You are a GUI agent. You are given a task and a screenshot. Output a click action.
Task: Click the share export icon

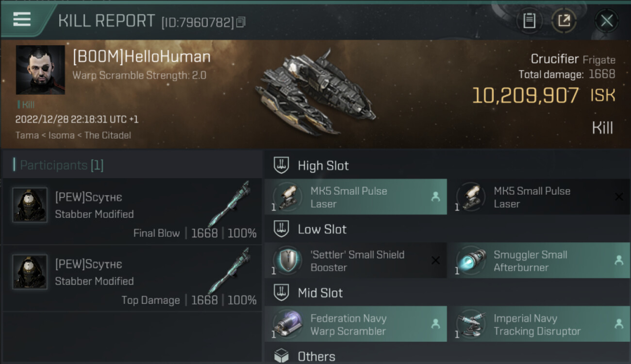[564, 21]
